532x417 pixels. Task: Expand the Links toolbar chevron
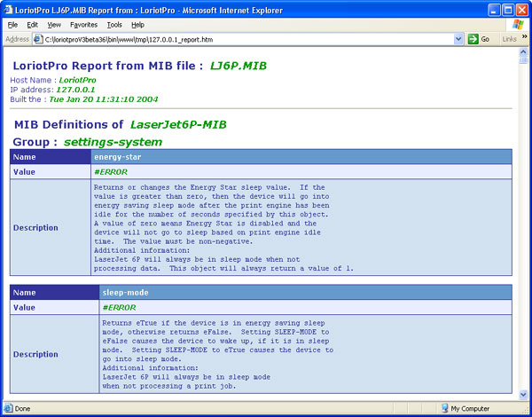pyautogui.click(x=524, y=39)
